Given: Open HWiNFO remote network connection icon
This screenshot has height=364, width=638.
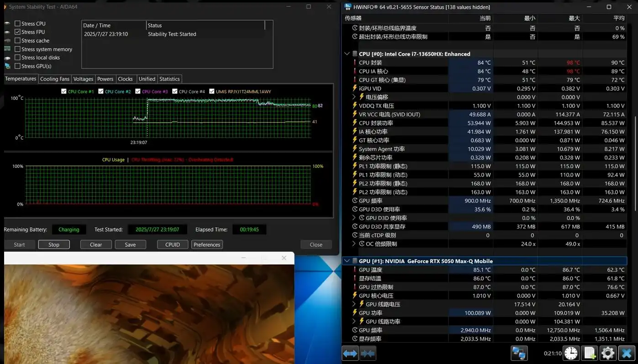Looking at the screenshot, I should click(x=519, y=353).
